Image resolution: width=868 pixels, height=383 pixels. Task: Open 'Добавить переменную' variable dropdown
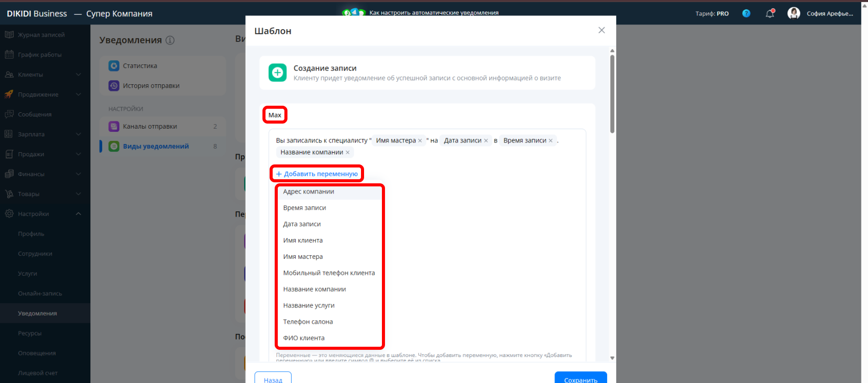(x=317, y=174)
